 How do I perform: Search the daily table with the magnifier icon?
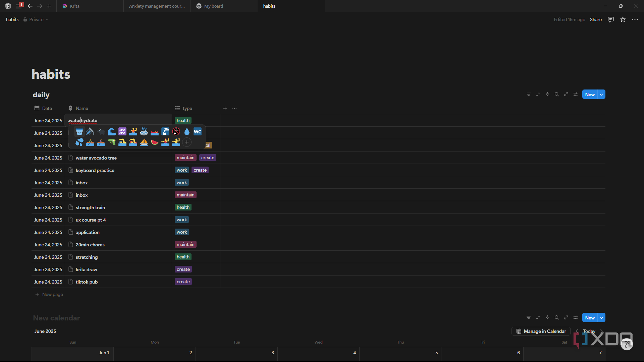[x=557, y=95]
